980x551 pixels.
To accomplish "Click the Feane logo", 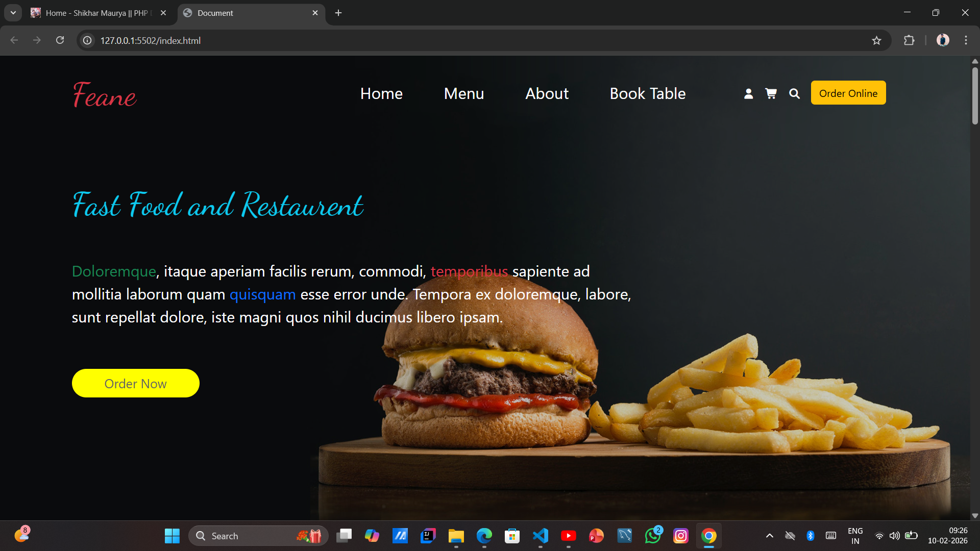I will [105, 95].
